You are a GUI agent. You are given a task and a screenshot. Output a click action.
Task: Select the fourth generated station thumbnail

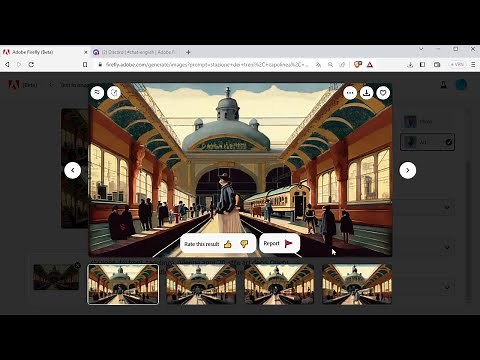point(357,284)
